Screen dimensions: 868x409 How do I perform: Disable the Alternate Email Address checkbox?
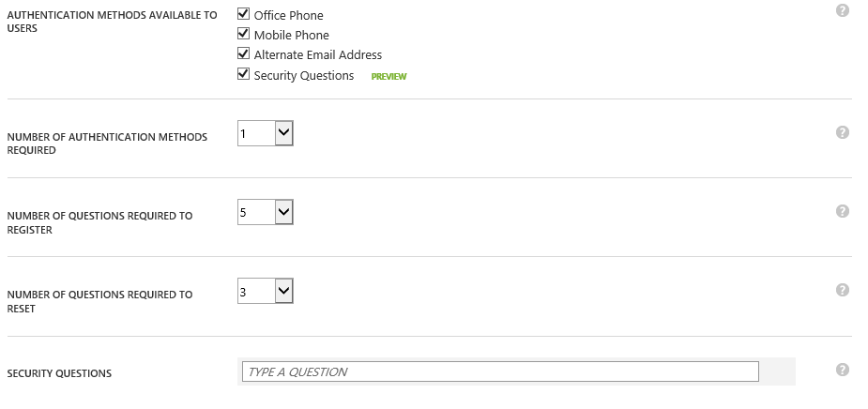click(x=244, y=53)
